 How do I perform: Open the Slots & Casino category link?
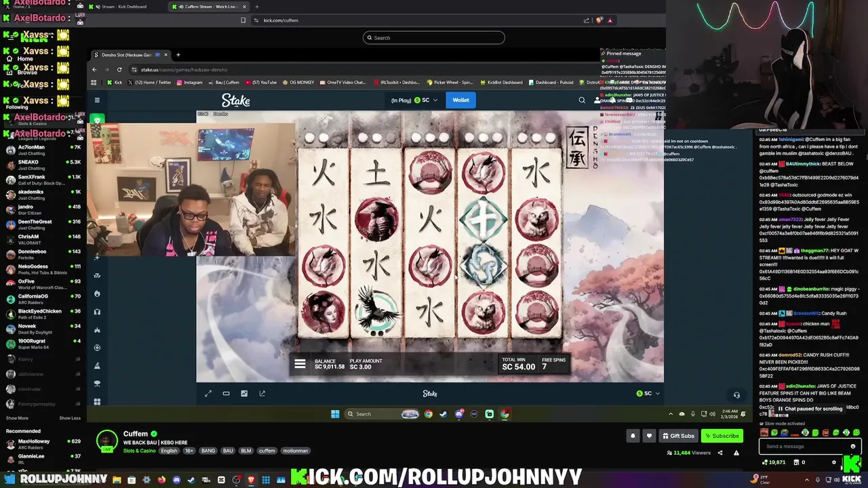point(139,451)
